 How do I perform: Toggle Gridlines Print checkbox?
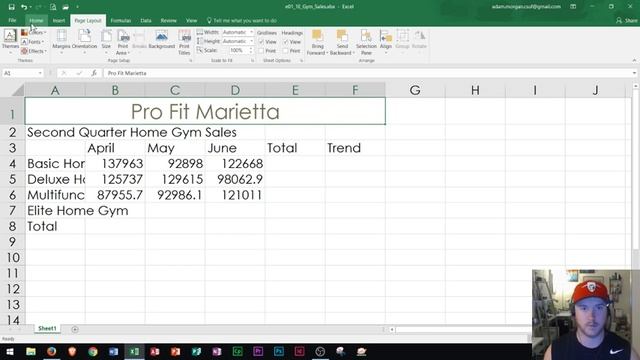[261, 51]
